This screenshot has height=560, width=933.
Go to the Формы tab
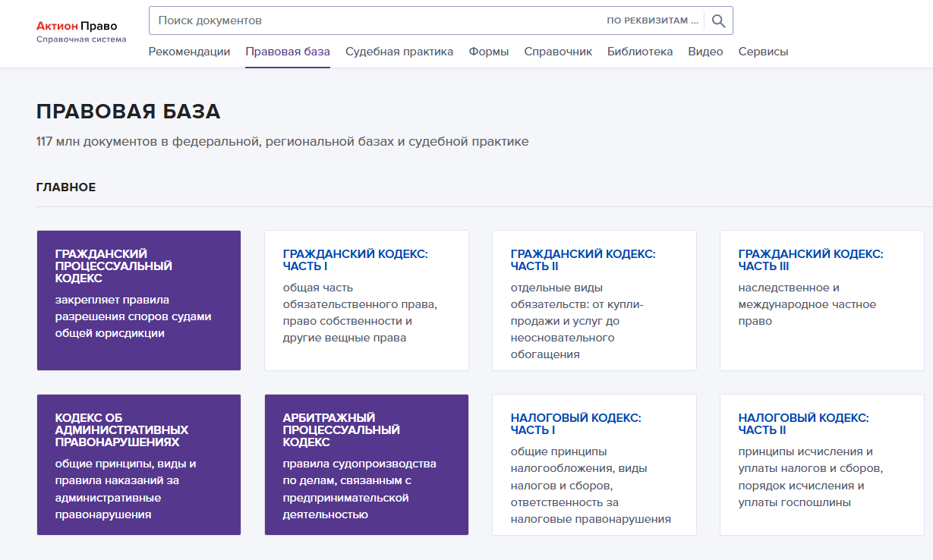pyautogui.click(x=489, y=52)
